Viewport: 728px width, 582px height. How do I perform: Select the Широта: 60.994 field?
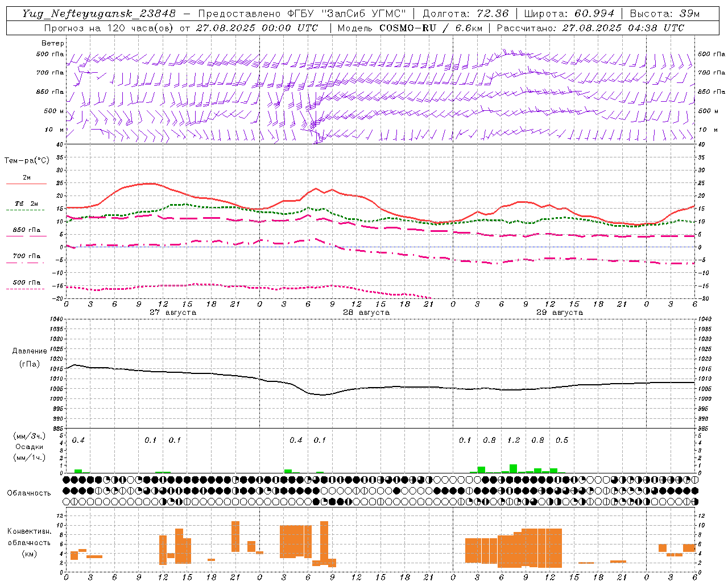click(x=569, y=14)
